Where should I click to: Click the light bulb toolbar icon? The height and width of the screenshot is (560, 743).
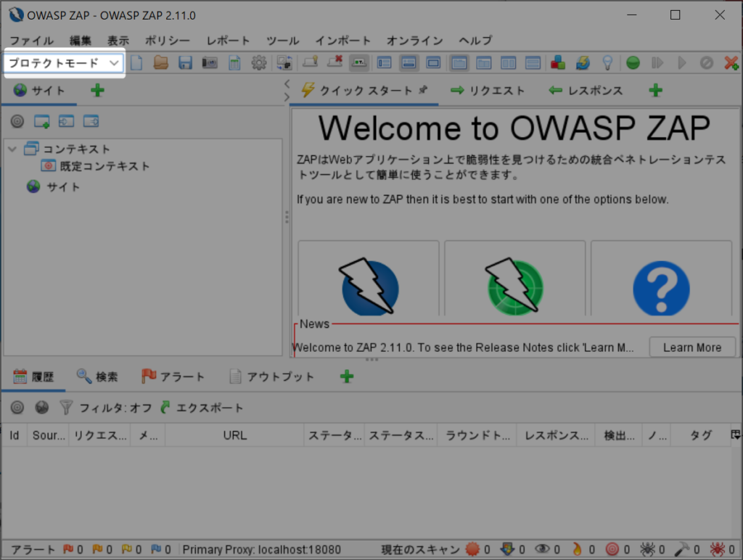(607, 63)
